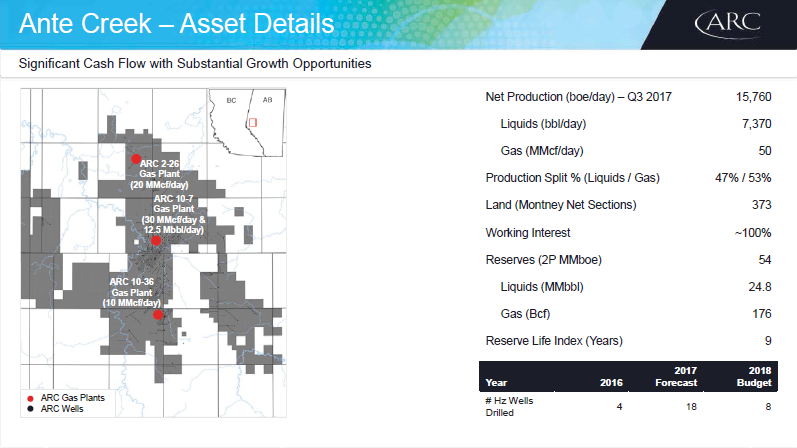Screen dimensions: 797x448
Task: Click the 'Liquids (MMbbl)' label
Action: pyautogui.click(x=542, y=287)
